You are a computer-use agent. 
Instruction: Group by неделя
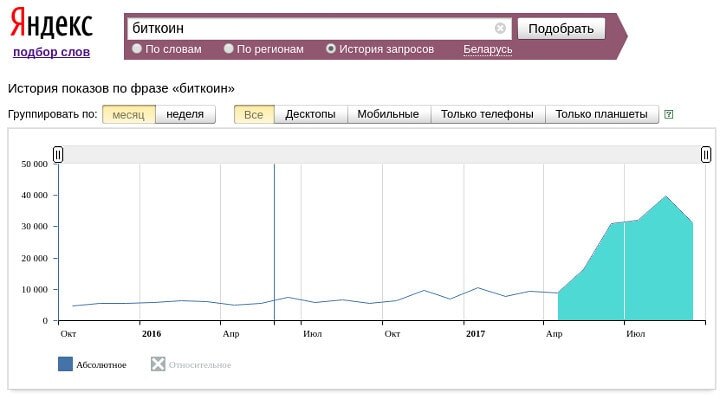(x=185, y=114)
